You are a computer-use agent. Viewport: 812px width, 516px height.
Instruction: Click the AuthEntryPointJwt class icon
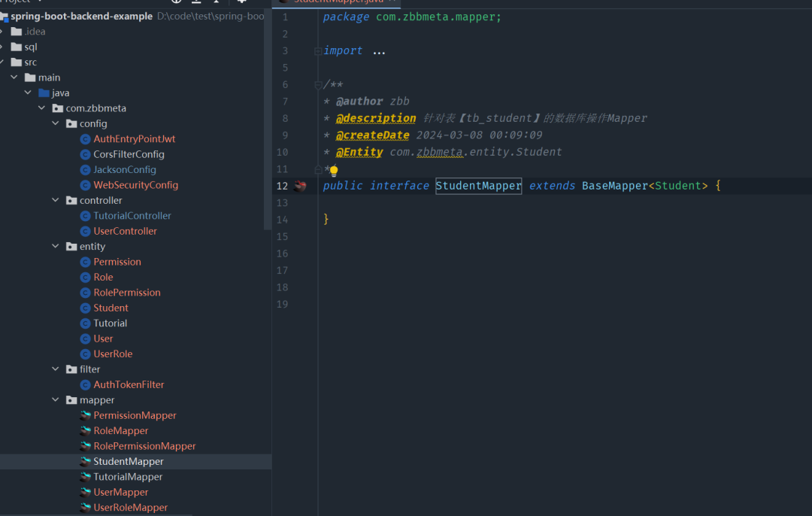coord(86,139)
